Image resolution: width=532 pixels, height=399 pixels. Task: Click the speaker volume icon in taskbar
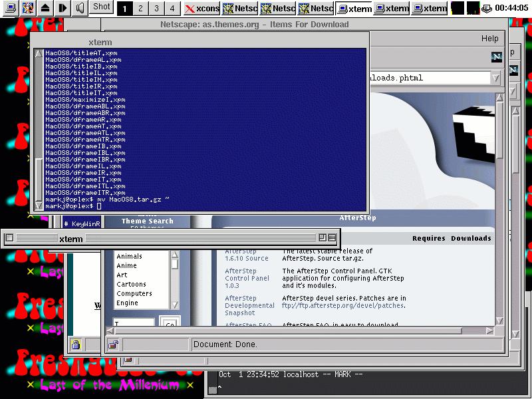pyautogui.click(x=80, y=7)
